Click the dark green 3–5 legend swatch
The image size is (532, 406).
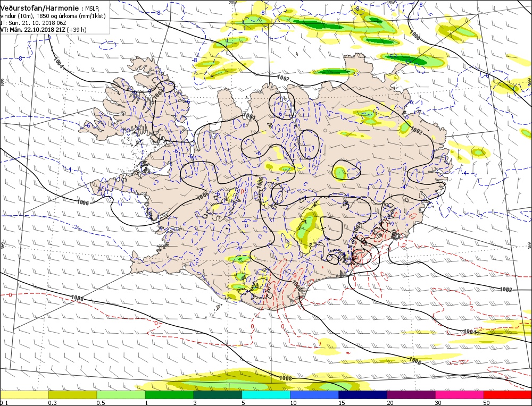(218, 395)
